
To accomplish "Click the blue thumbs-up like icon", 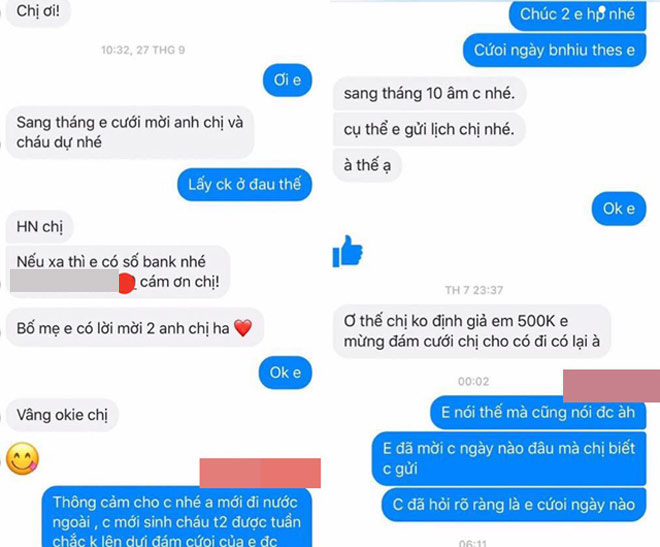I will tap(347, 251).
